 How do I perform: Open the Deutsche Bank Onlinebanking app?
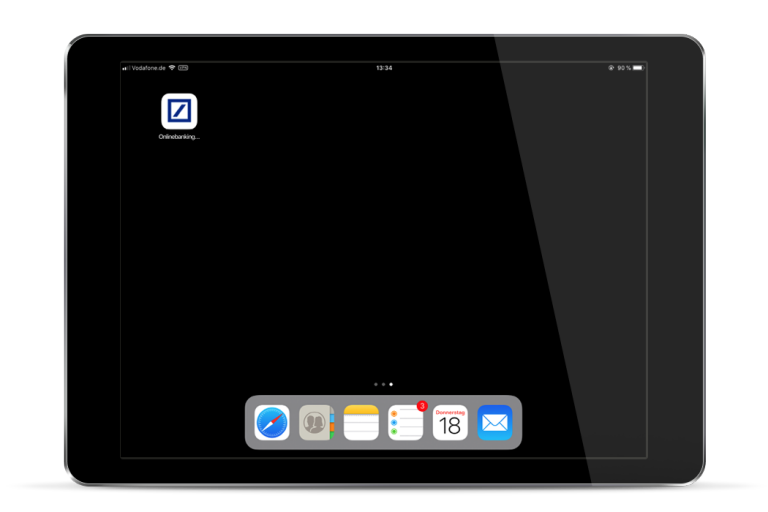(179, 111)
